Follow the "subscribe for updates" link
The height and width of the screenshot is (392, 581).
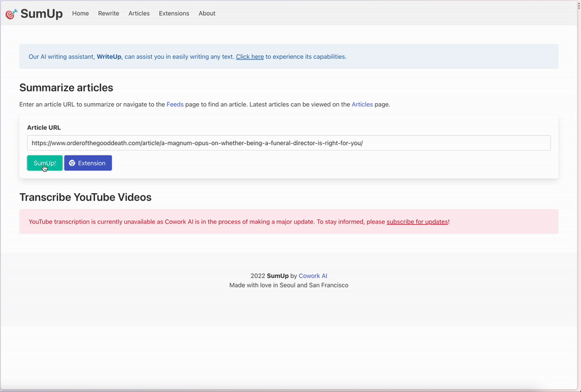[x=417, y=222]
